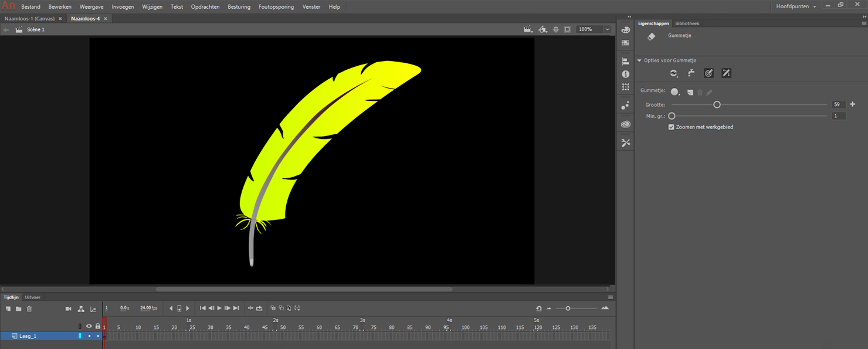Go to the first frame
868x349 pixels.
pyautogui.click(x=203, y=308)
